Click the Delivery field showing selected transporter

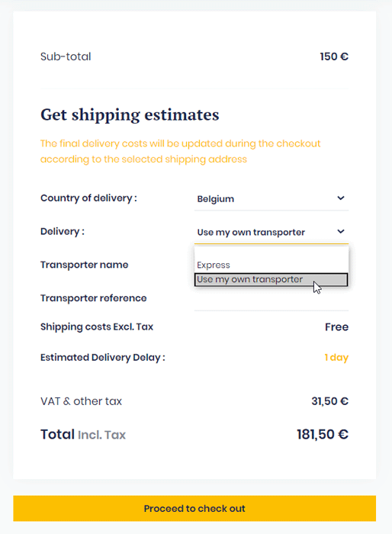[271, 232]
